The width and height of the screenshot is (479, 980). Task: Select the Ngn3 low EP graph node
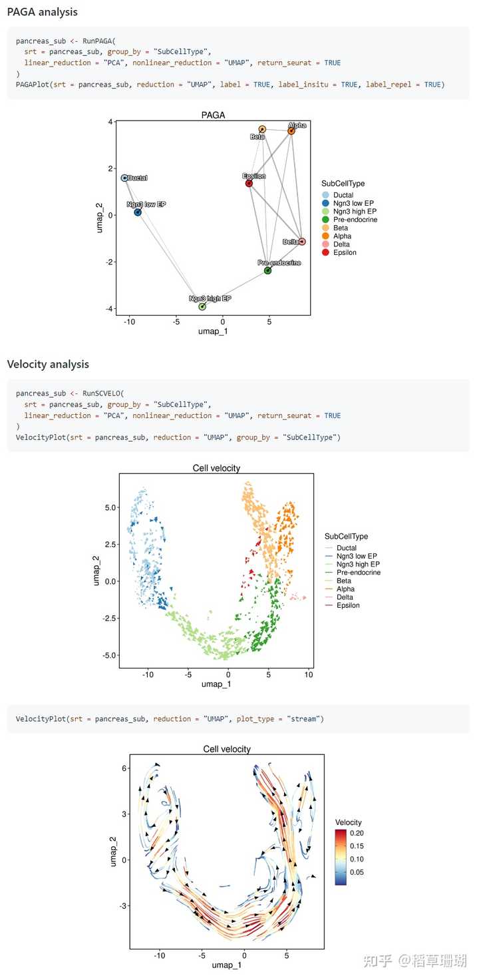click(x=138, y=212)
